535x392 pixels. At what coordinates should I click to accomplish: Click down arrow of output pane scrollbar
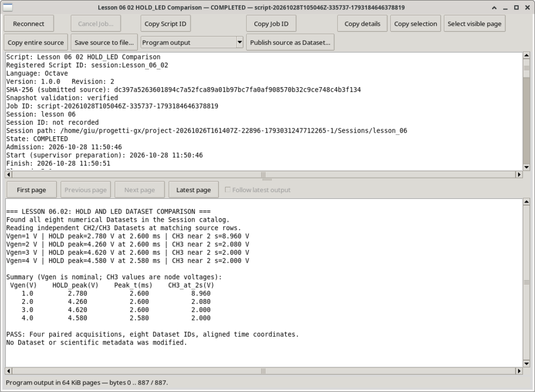(x=527, y=364)
